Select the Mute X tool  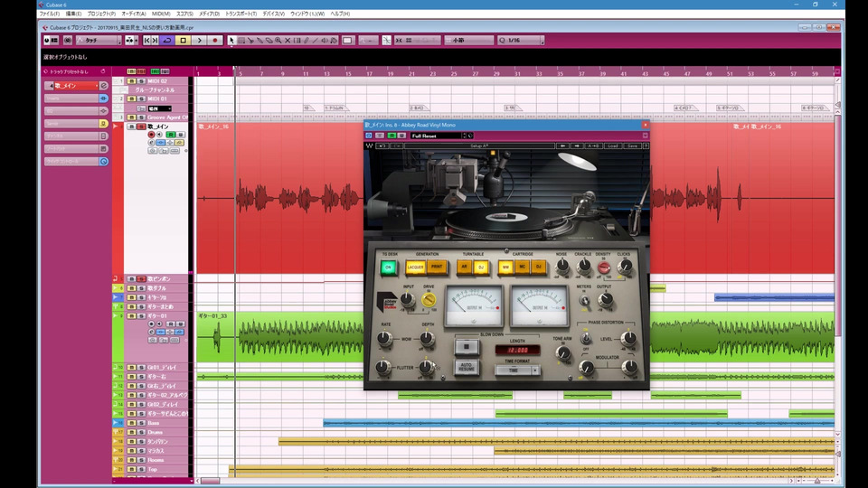pos(288,41)
